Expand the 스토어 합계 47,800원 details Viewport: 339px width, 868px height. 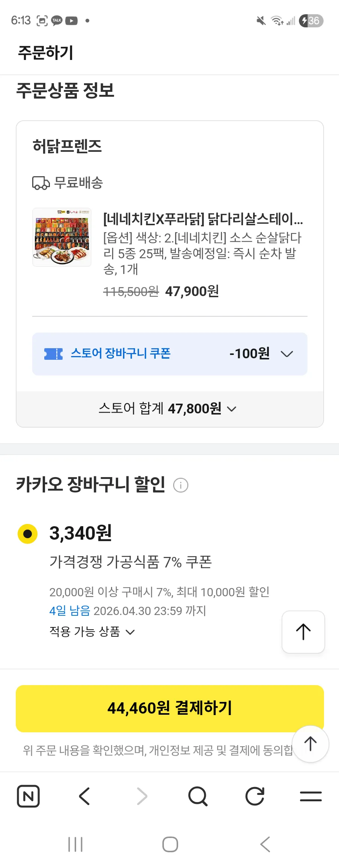point(232,409)
